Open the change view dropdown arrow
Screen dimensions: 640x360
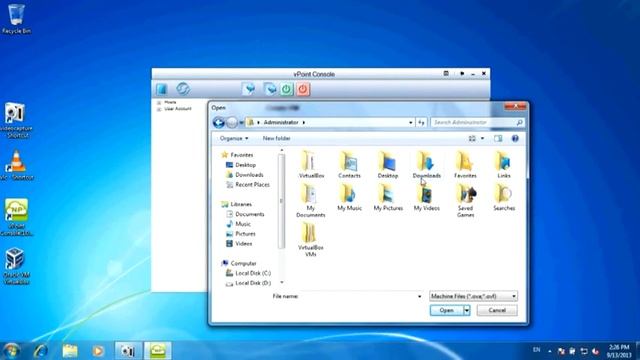[482, 138]
